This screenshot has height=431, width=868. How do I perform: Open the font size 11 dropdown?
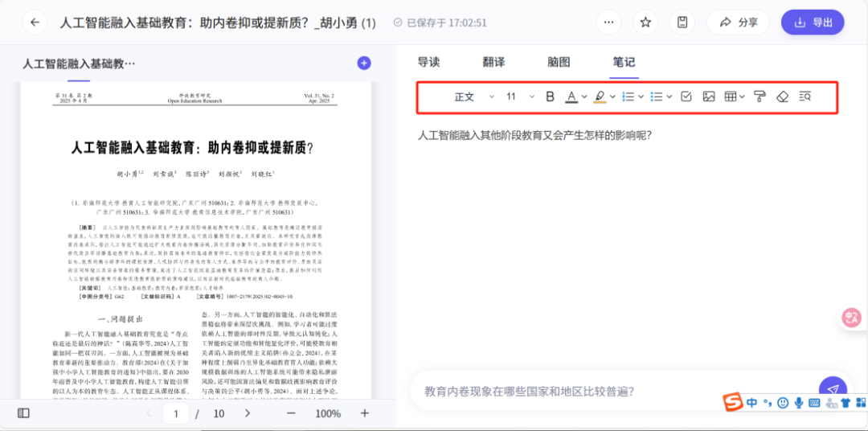pyautogui.click(x=520, y=97)
